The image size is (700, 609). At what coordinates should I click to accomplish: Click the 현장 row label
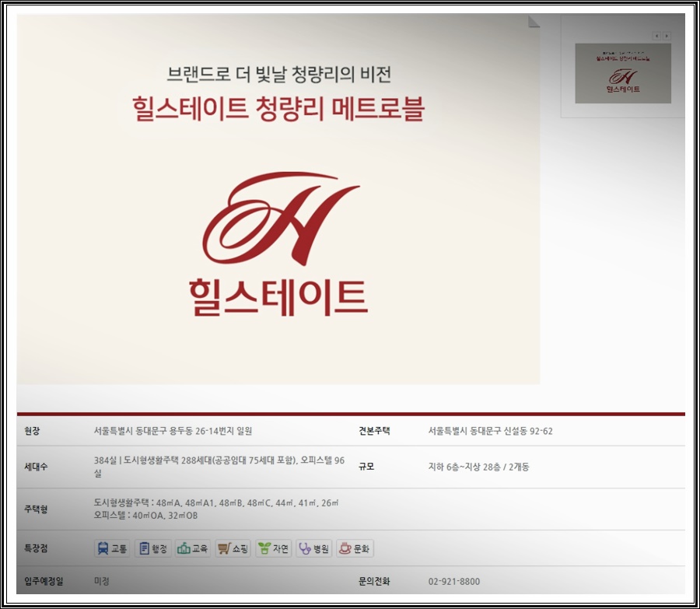(32, 431)
